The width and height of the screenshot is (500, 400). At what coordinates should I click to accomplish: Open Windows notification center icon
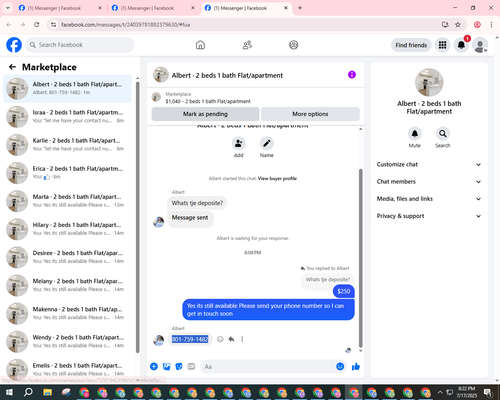(x=488, y=392)
